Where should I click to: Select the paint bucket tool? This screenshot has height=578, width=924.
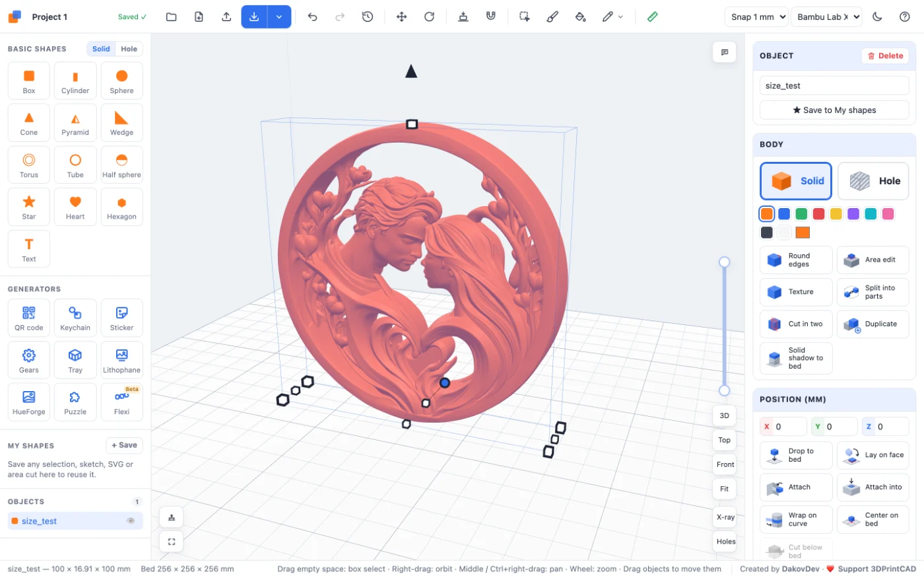tap(580, 17)
